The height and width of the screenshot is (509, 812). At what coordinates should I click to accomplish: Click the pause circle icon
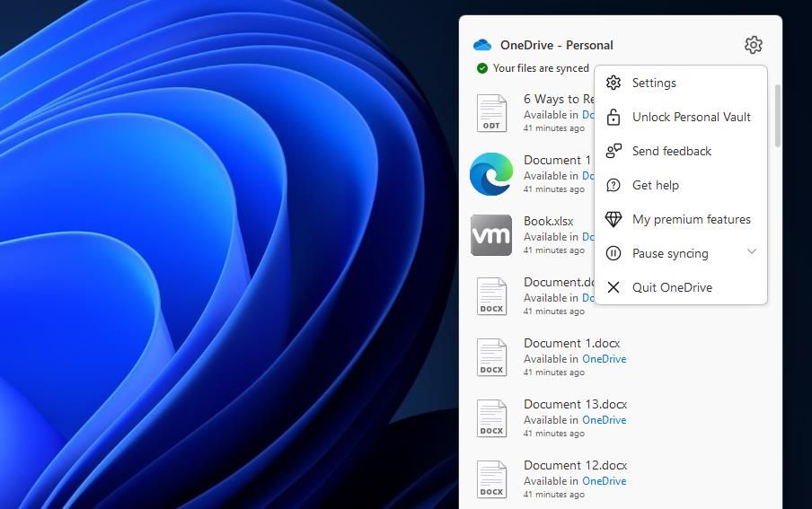613,253
